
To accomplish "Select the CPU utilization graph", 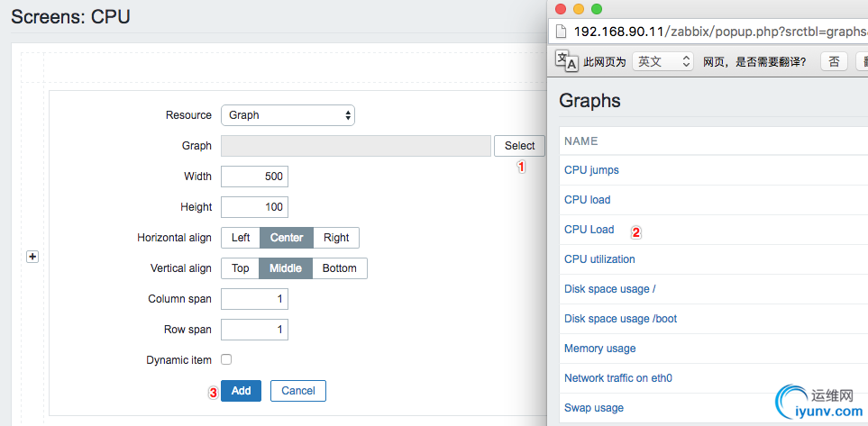I will (x=599, y=259).
